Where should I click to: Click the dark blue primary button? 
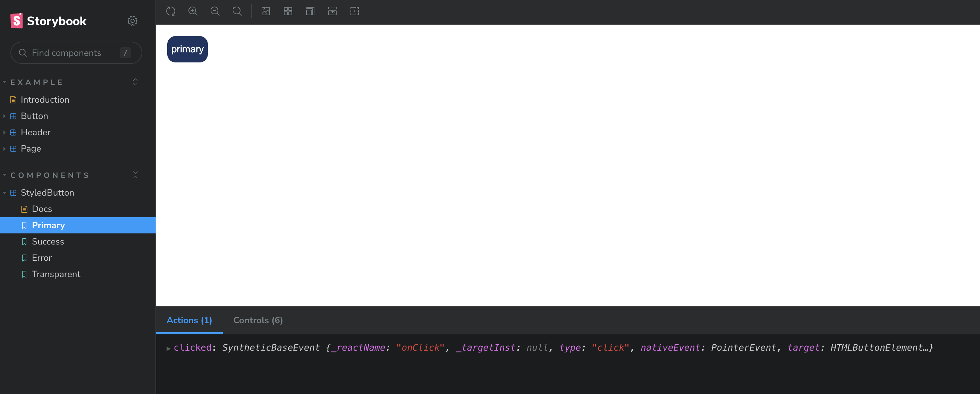tap(187, 50)
